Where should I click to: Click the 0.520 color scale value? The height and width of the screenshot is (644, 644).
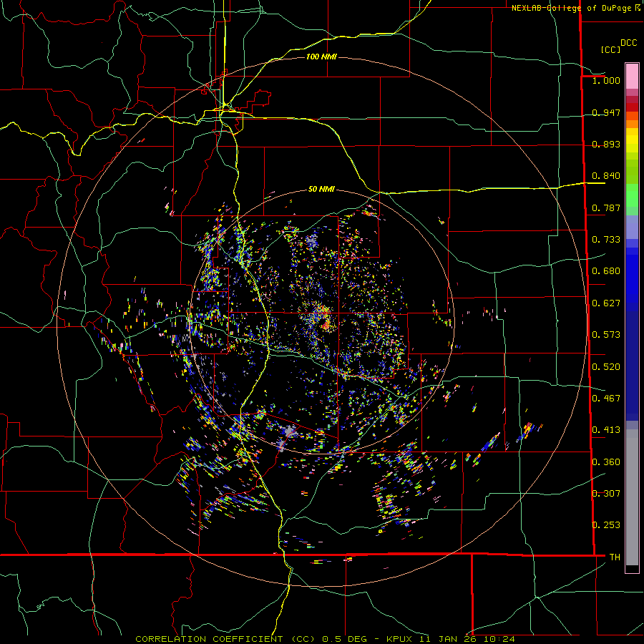click(606, 367)
